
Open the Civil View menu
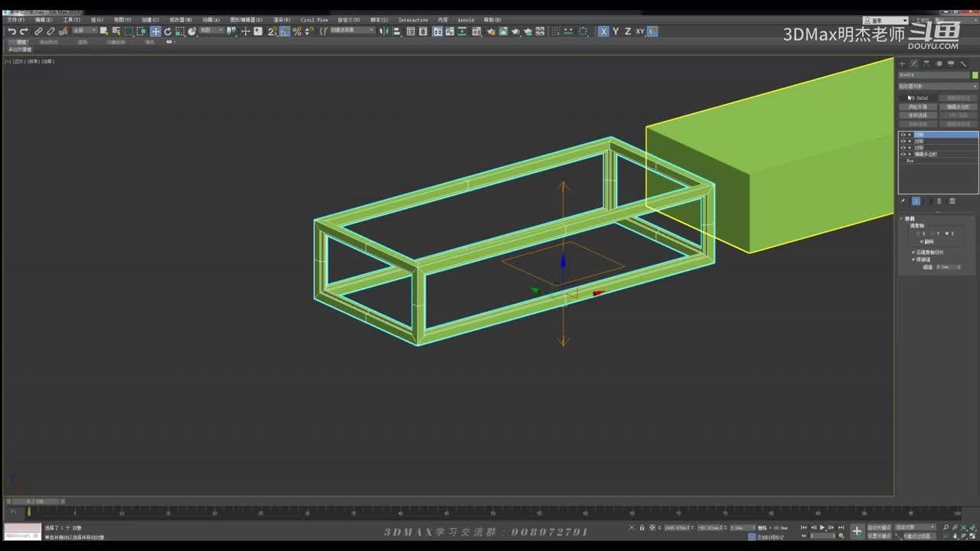[x=314, y=20]
